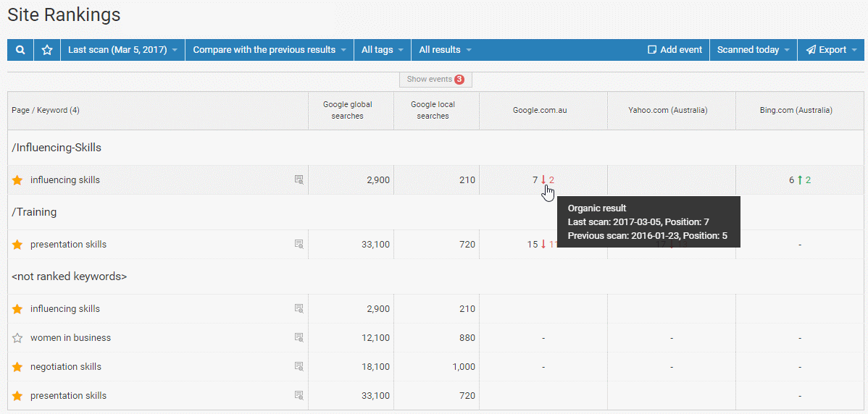Click the search magnifier icon in toolbar

tap(21, 50)
